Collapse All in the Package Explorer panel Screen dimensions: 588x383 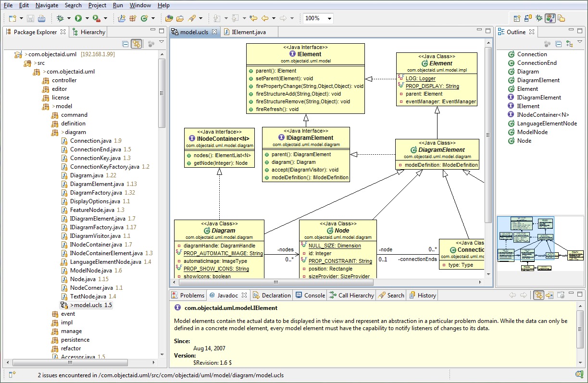point(125,43)
